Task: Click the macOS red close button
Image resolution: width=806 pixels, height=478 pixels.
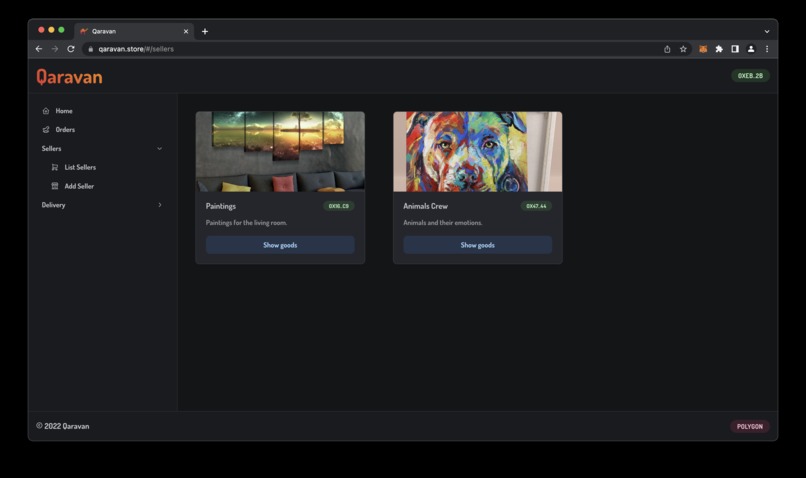Action: click(41, 30)
